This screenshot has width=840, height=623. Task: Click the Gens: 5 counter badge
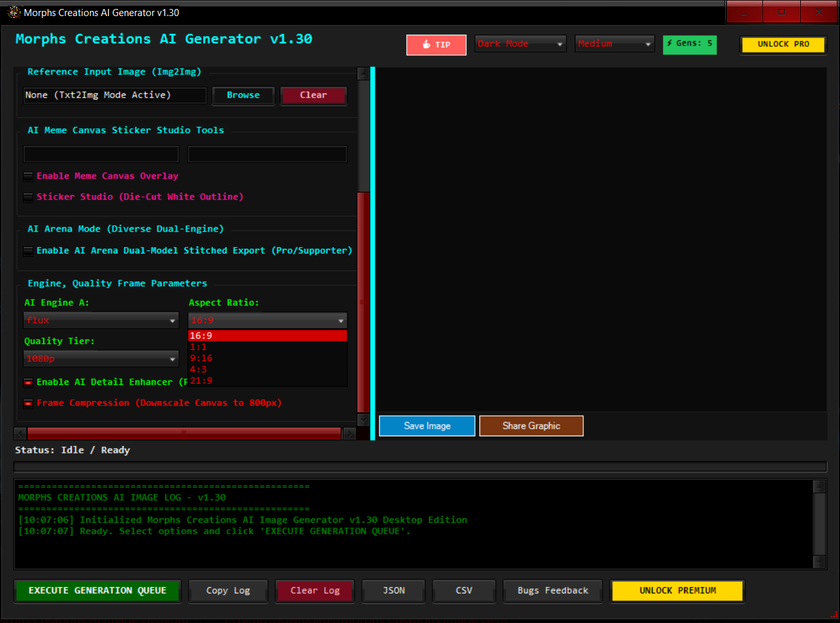690,44
